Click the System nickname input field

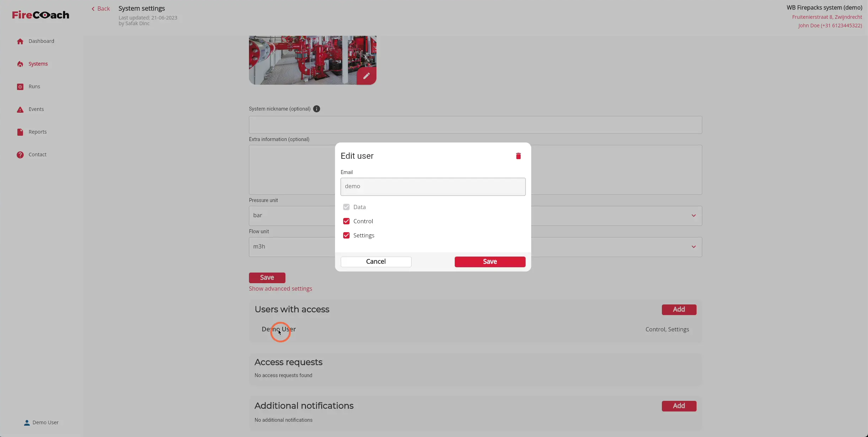pyautogui.click(x=475, y=125)
